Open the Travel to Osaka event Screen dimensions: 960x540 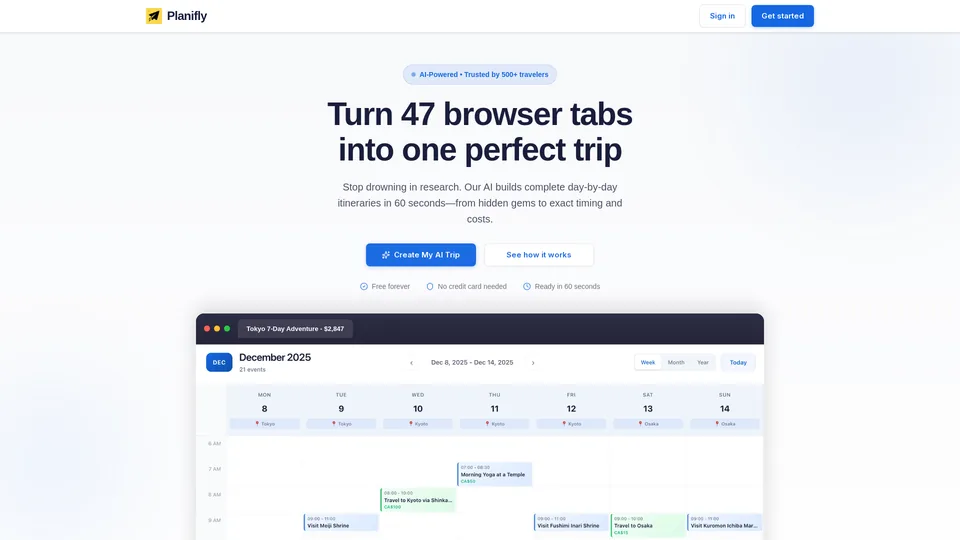(x=648, y=525)
